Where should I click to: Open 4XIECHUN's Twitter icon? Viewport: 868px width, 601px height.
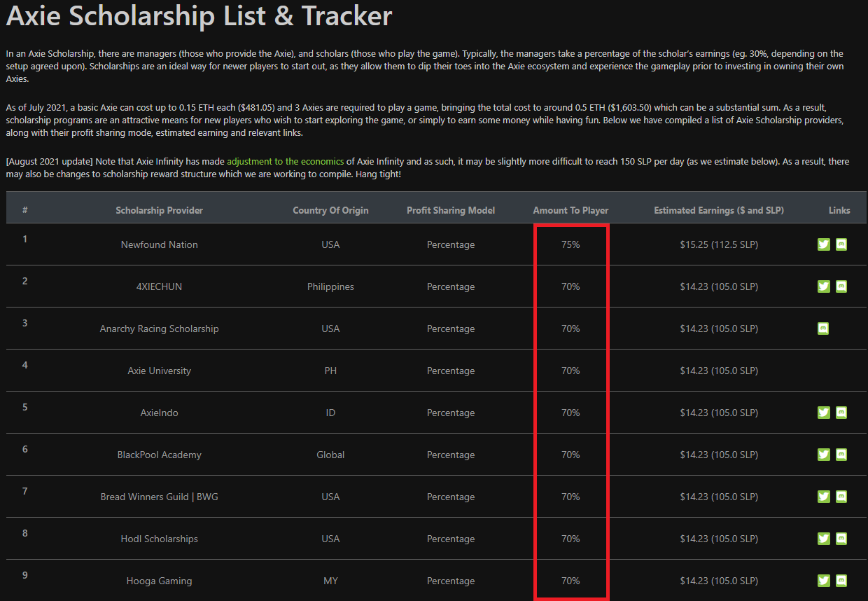tap(823, 286)
